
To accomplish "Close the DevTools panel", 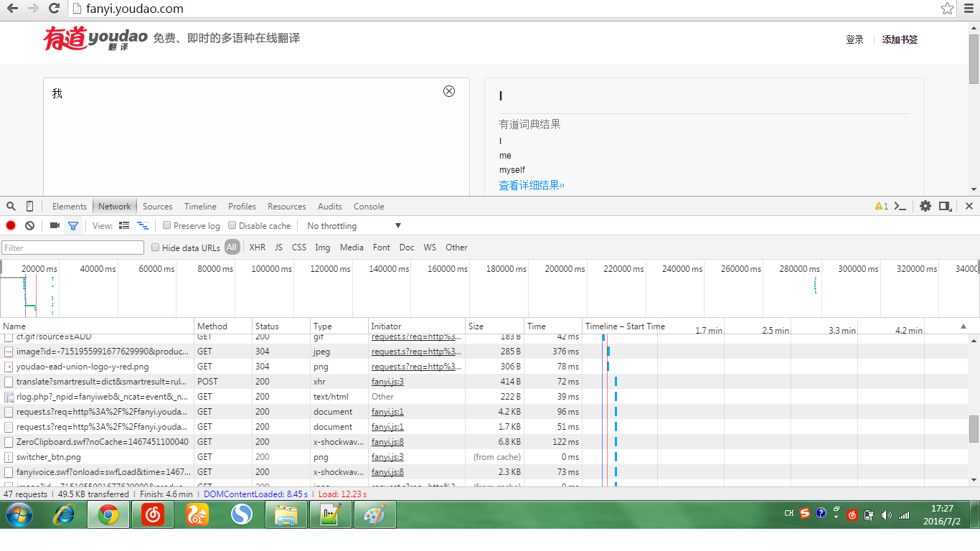I will tap(969, 207).
